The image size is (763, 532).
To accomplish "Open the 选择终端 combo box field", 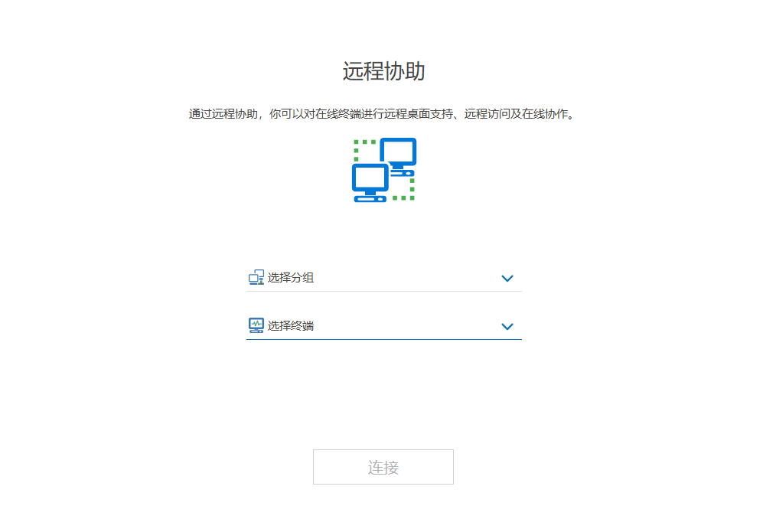I will point(384,325).
